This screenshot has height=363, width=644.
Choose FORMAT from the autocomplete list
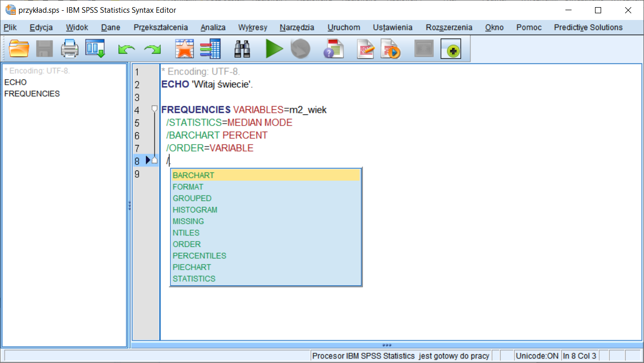(x=266, y=187)
